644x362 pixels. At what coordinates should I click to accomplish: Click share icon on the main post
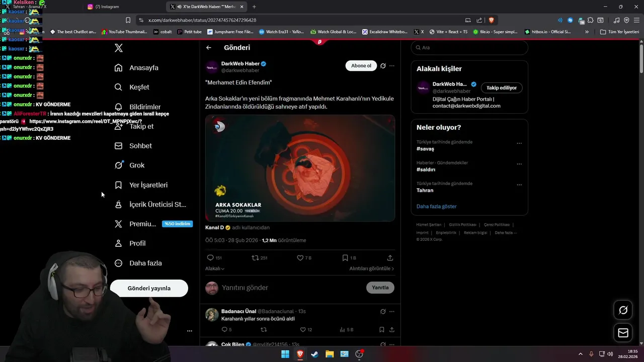[x=390, y=257]
